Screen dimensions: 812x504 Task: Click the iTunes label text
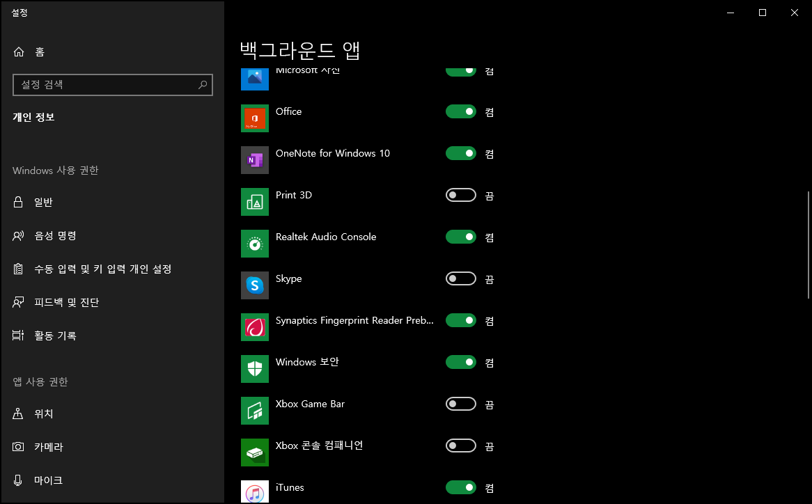[290, 487]
